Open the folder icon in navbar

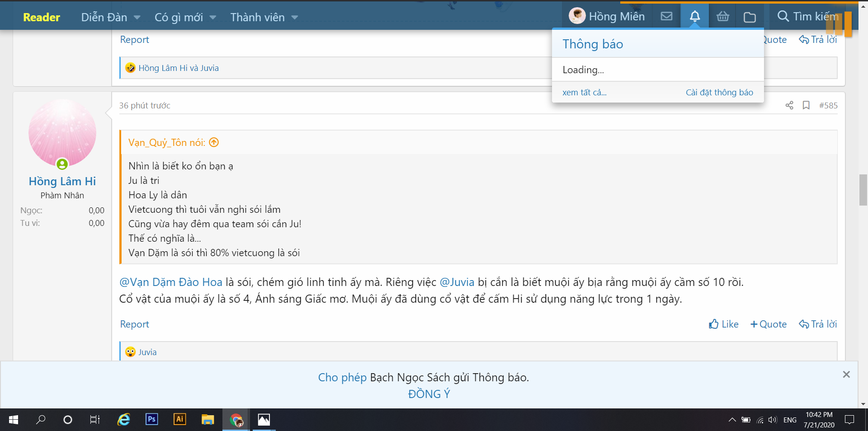coord(750,17)
